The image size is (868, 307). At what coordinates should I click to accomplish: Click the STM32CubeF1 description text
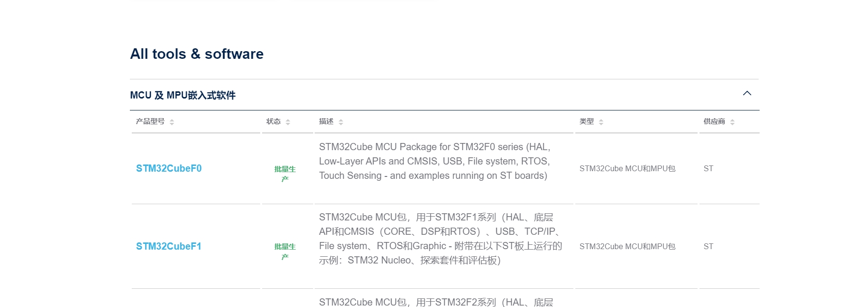coord(439,239)
